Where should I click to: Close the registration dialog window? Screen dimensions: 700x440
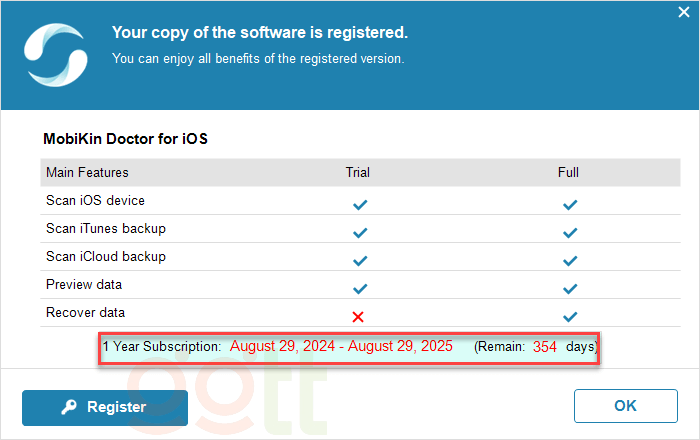pyautogui.click(x=682, y=13)
